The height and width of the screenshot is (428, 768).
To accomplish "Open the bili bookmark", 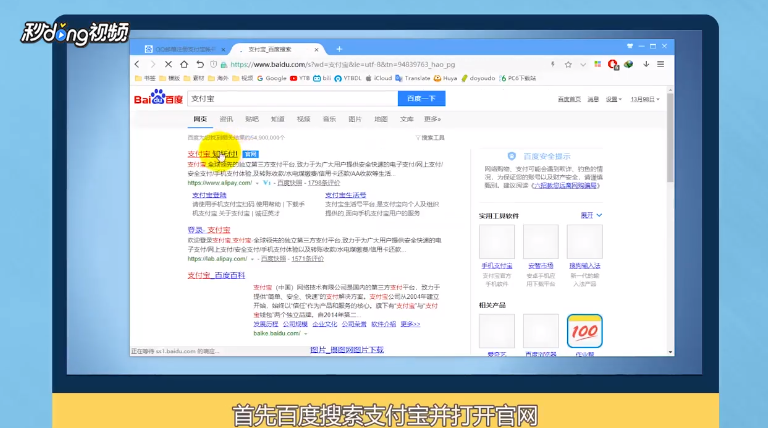I will tap(322, 78).
